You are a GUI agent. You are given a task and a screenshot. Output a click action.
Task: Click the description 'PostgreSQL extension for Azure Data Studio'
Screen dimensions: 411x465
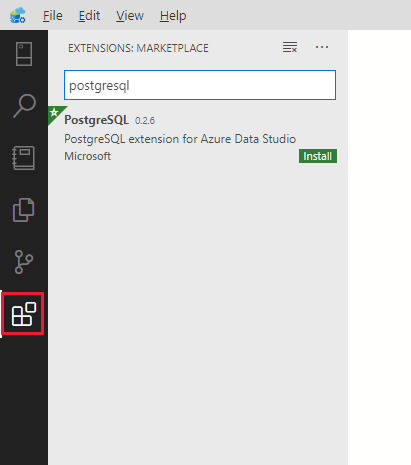click(180, 139)
